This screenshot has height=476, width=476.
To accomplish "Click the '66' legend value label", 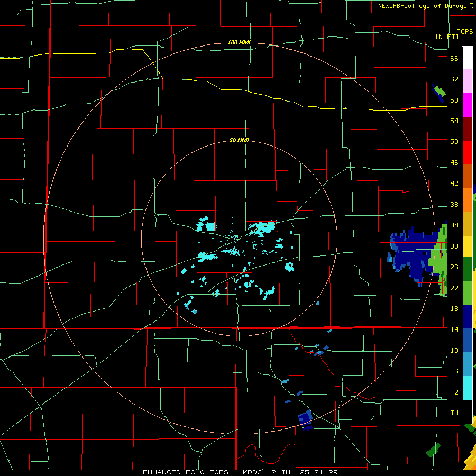I will coord(454,58).
